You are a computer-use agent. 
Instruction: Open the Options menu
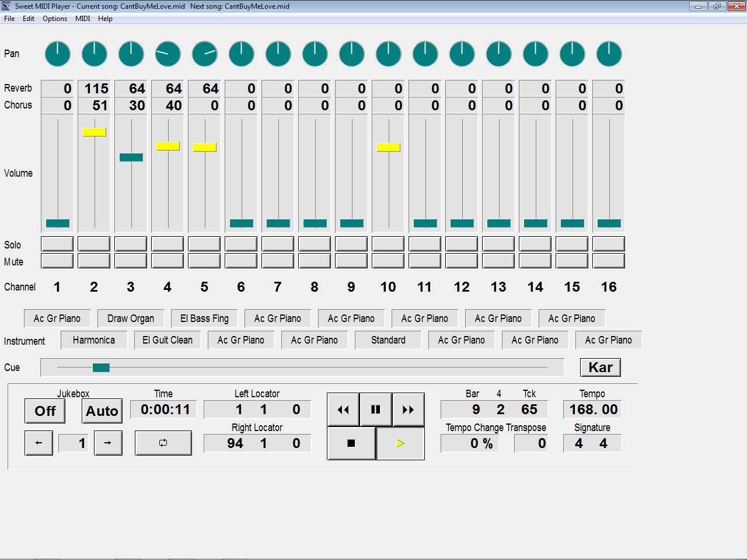(x=54, y=18)
